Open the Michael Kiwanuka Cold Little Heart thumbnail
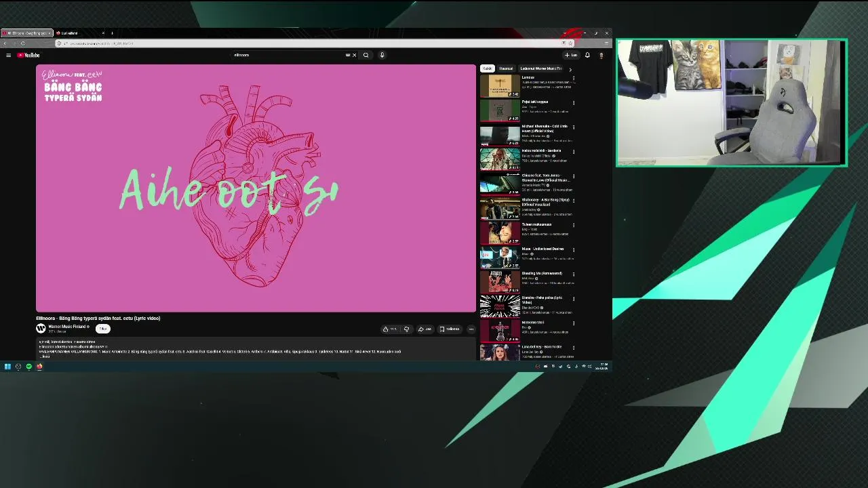Screen dimensions: 868x488 pos(500,135)
